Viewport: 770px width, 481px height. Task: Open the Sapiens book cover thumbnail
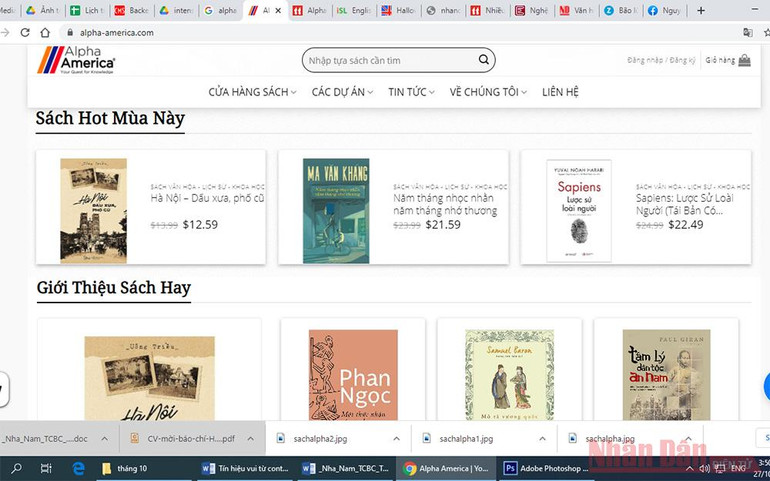coord(579,210)
